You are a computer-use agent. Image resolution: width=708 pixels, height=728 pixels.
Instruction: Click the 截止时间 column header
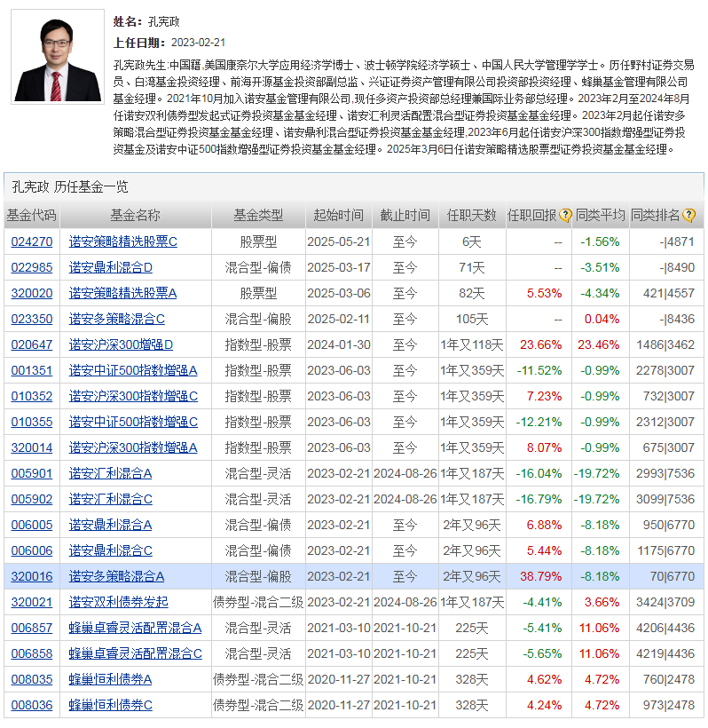click(405, 216)
